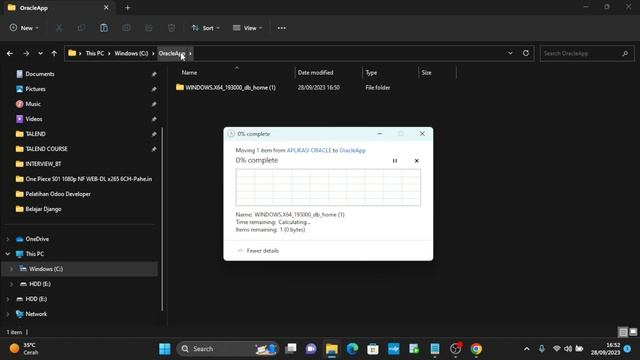This screenshot has width=640, height=360.
Task: Go up one folder level
Action: click(x=54, y=53)
